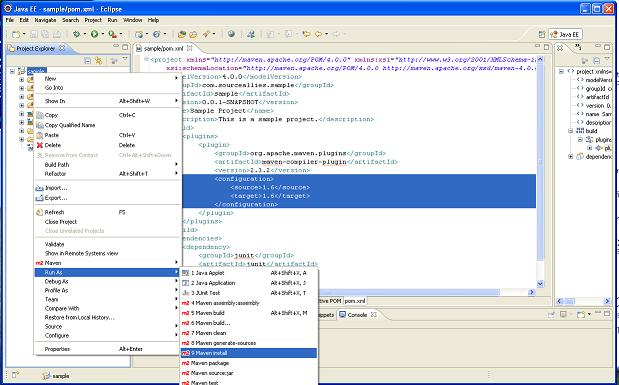Close the sample/pom.xml editor tab
This screenshot has width=619, height=385.
click(x=189, y=48)
